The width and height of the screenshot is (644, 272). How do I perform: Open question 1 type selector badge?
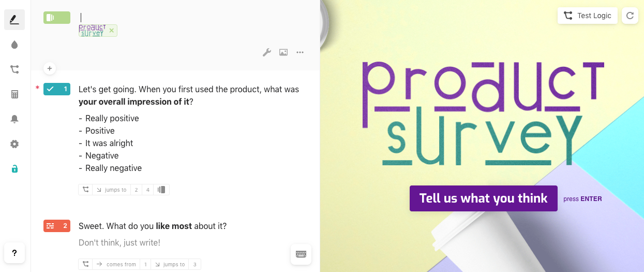57,89
